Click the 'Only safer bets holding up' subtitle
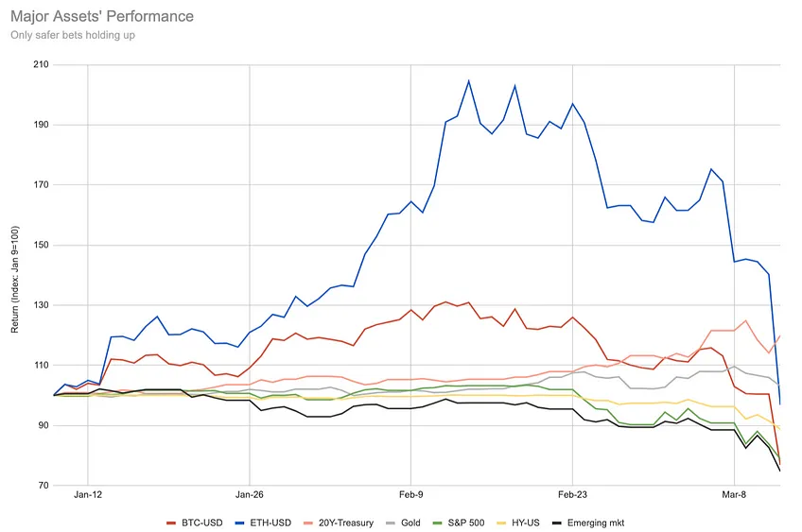 click(73, 35)
